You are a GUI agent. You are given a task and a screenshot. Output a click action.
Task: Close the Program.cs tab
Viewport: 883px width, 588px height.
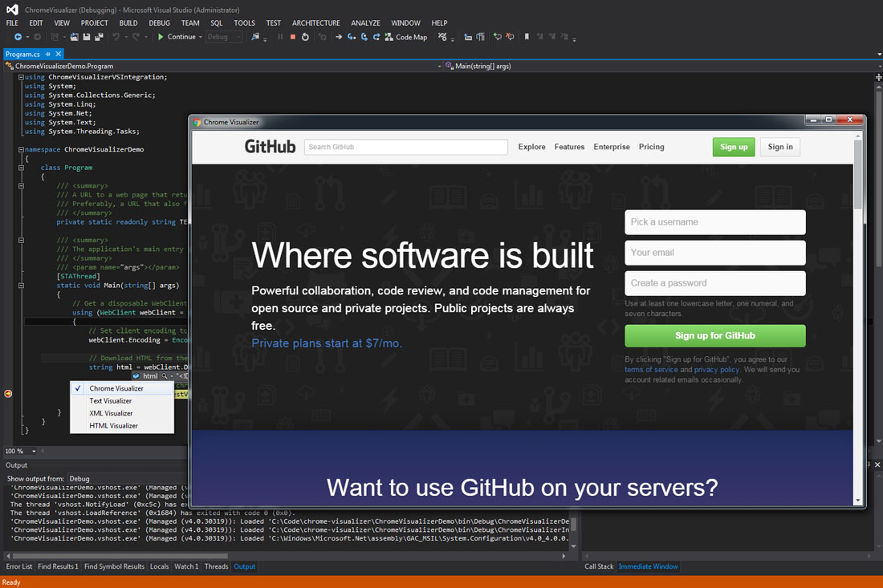[x=58, y=54]
